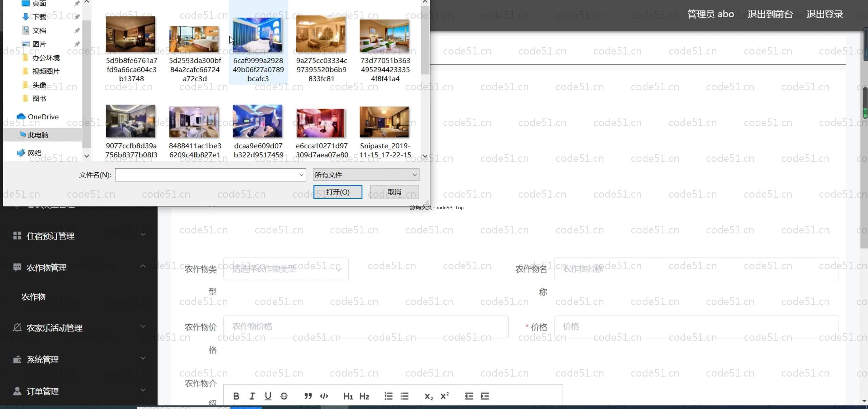The width and height of the screenshot is (868, 409).
Task: Apply subscript formatting
Action: (x=429, y=396)
